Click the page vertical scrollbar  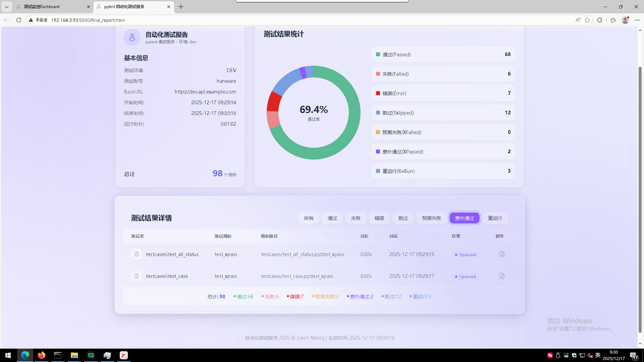click(x=640, y=199)
